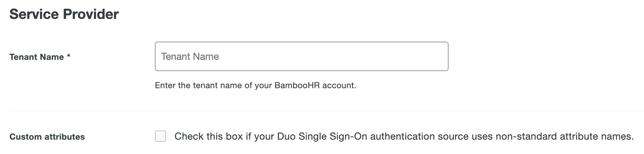The height and width of the screenshot is (154, 644).
Task: Click the word 'Service' in the heading
Action: (x=34, y=14)
